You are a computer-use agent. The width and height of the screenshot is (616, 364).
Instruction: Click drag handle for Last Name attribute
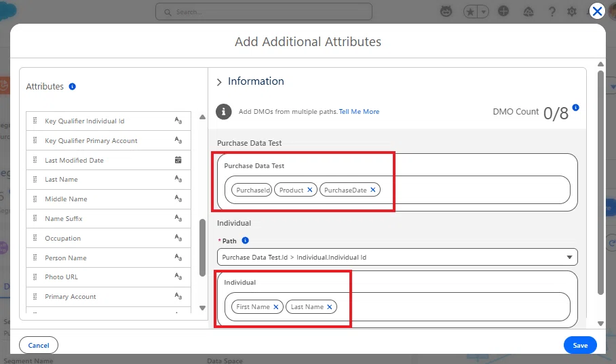pos(35,179)
